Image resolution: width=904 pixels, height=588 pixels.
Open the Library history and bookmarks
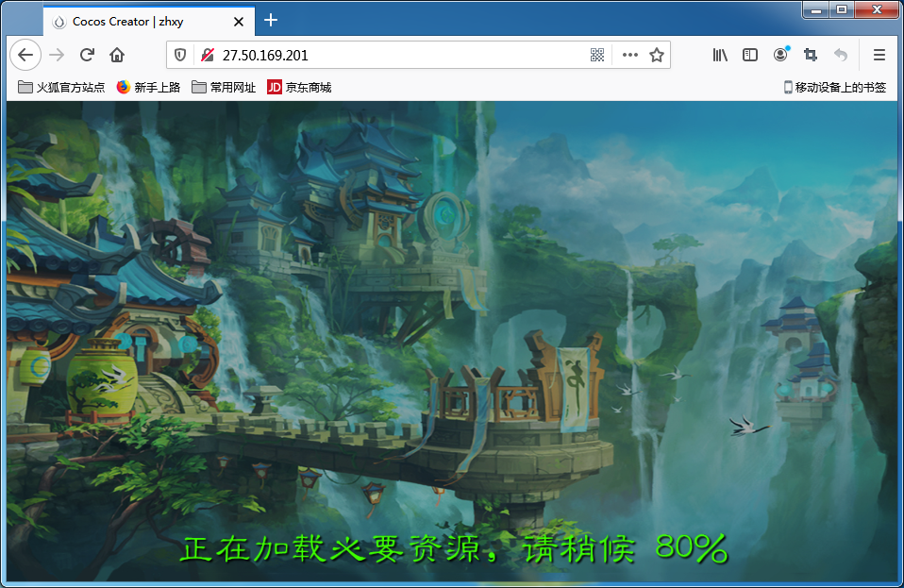click(720, 55)
